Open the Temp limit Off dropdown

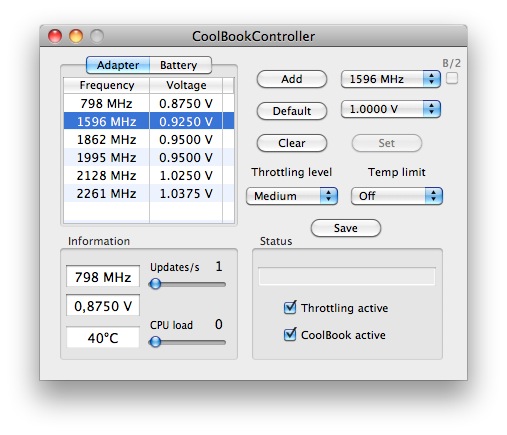(397, 196)
